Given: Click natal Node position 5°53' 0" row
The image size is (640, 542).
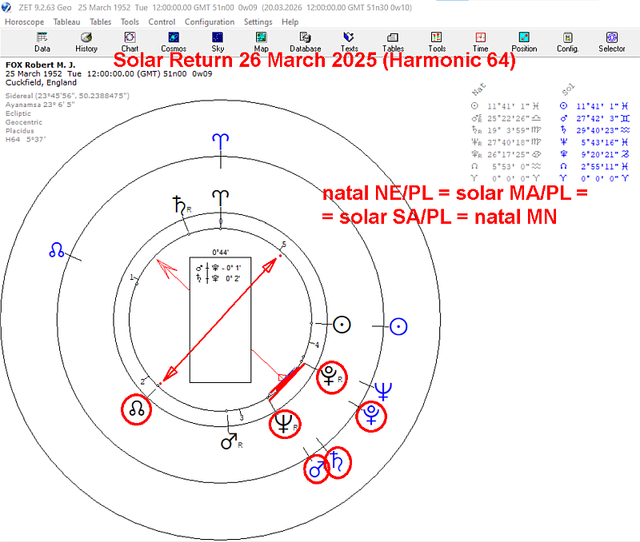Looking at the screenshot, I should [505, 166].
